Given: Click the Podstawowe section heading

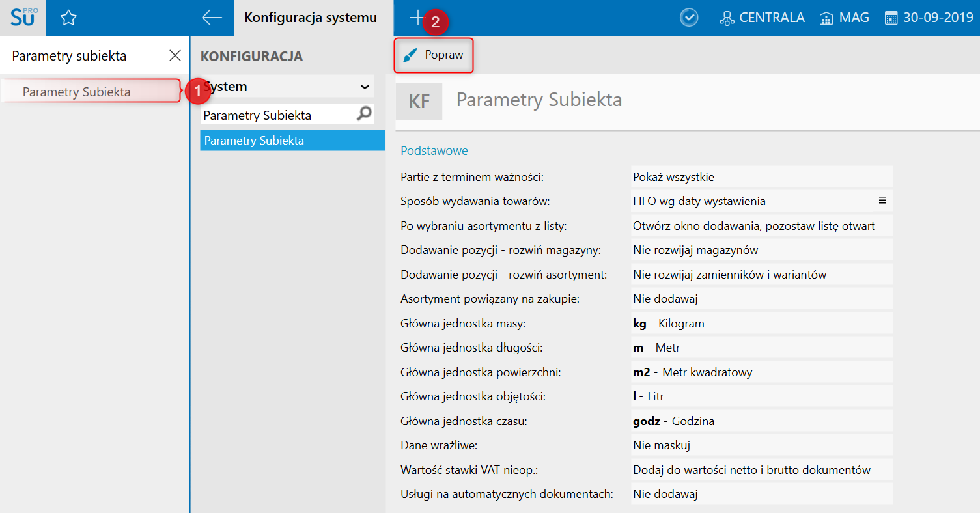Looking at the screenshot, I should [434, 151].
